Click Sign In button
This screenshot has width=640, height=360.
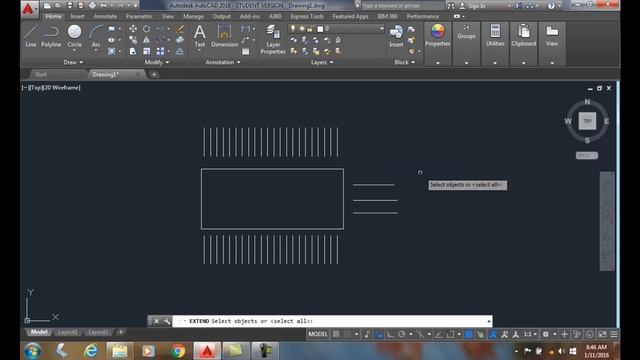tap(473, 6)
